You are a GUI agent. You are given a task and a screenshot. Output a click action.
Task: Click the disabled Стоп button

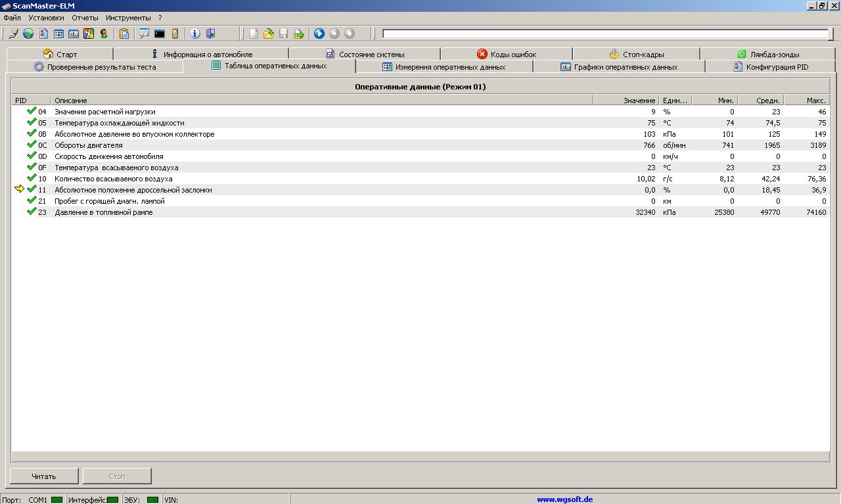(x=116, y=476)
